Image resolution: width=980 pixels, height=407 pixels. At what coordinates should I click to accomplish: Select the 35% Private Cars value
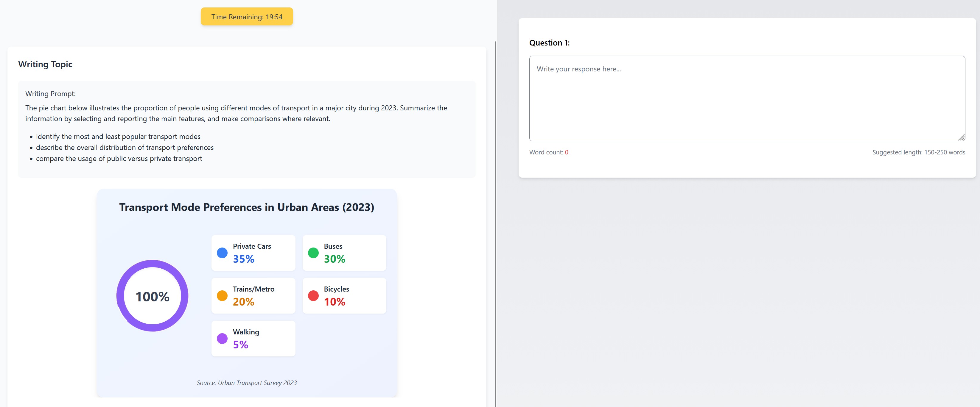243,259
